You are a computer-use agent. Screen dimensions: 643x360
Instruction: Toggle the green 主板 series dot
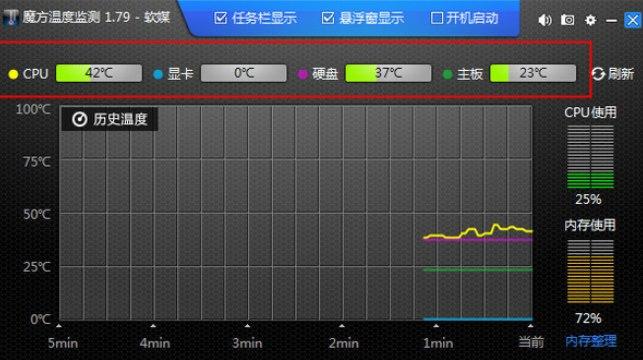(447, 74)
